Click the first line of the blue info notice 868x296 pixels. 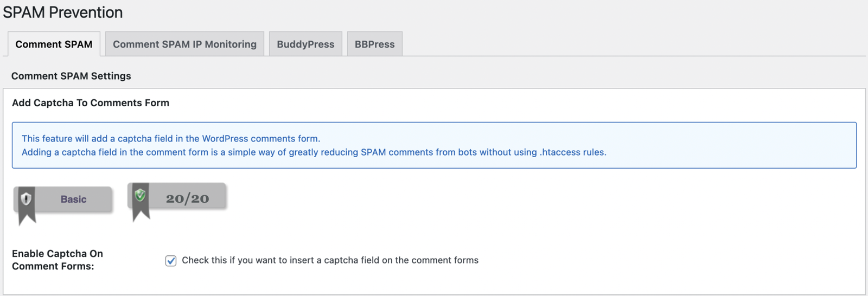point(171,139)
